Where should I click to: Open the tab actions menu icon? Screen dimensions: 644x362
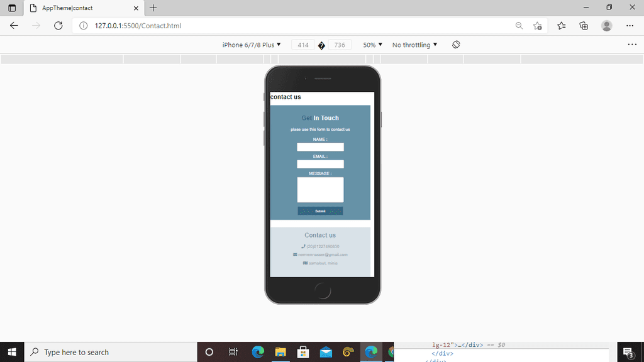coord(12,8)
